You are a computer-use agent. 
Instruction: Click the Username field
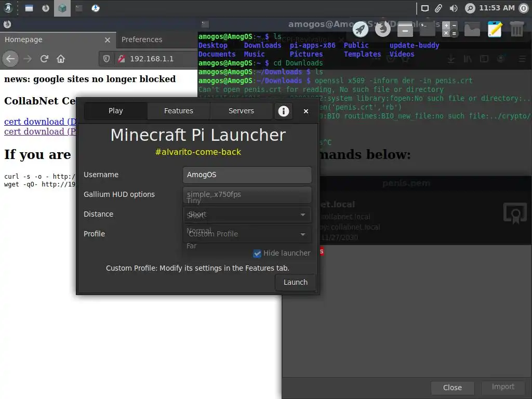tap(247, 175)
